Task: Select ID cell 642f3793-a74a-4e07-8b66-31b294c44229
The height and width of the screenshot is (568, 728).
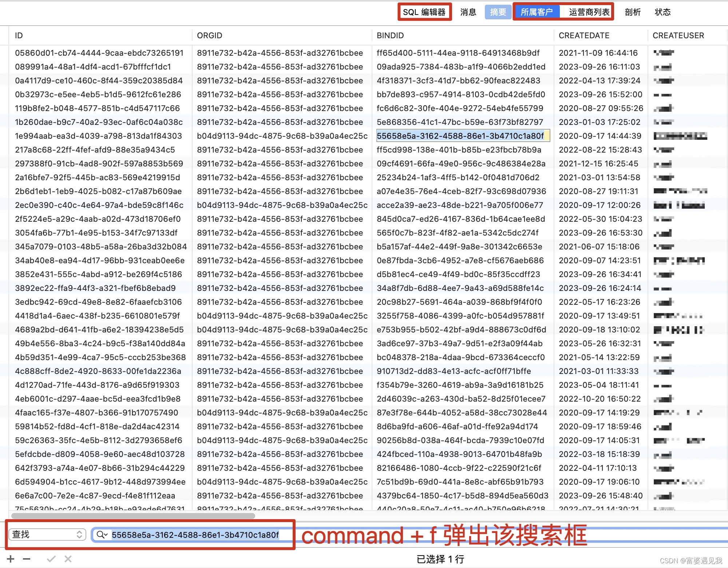Action: [100, 468]
